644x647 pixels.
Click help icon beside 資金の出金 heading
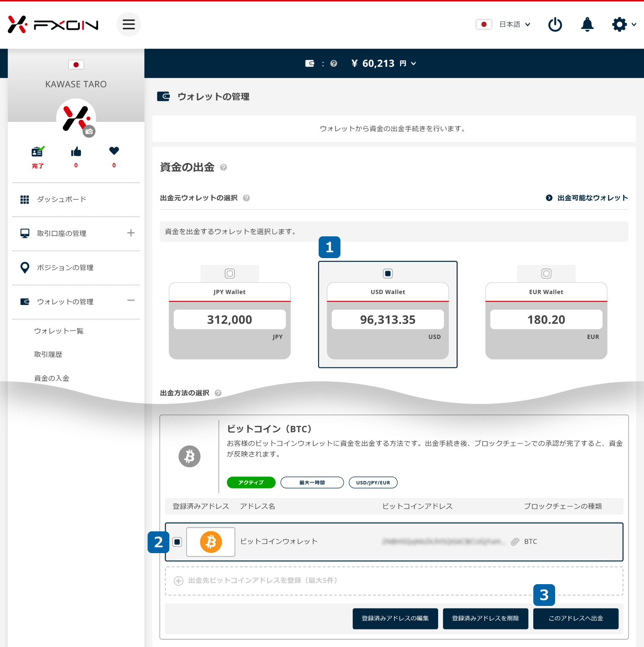(223, 167)
